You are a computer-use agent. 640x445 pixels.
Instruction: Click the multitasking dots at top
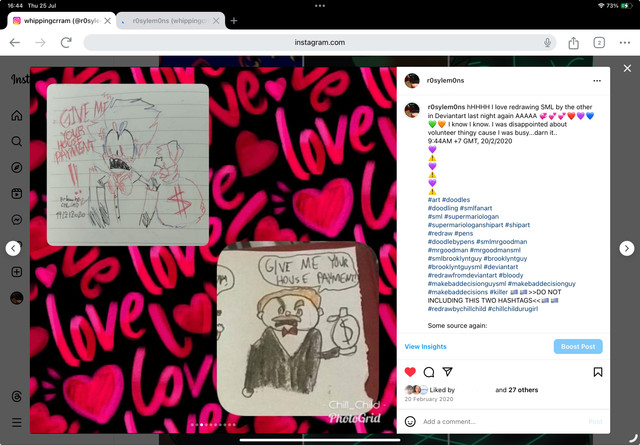click(x=320, y=6)
